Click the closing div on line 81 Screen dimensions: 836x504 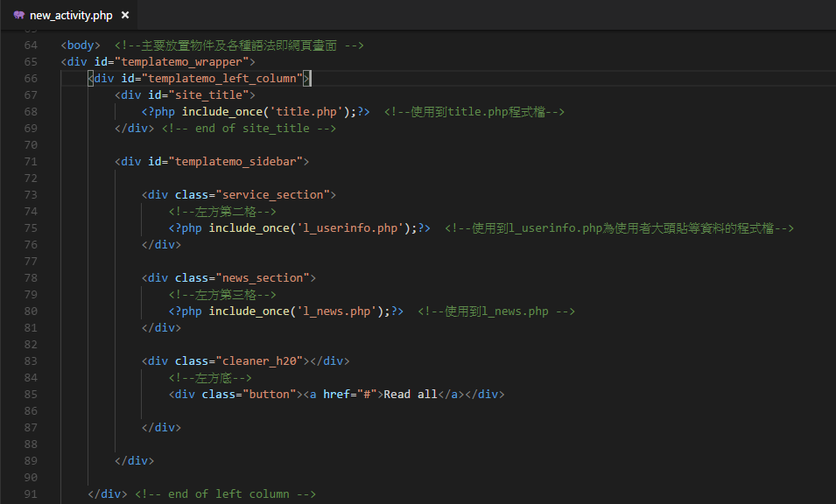pos(162,327)
